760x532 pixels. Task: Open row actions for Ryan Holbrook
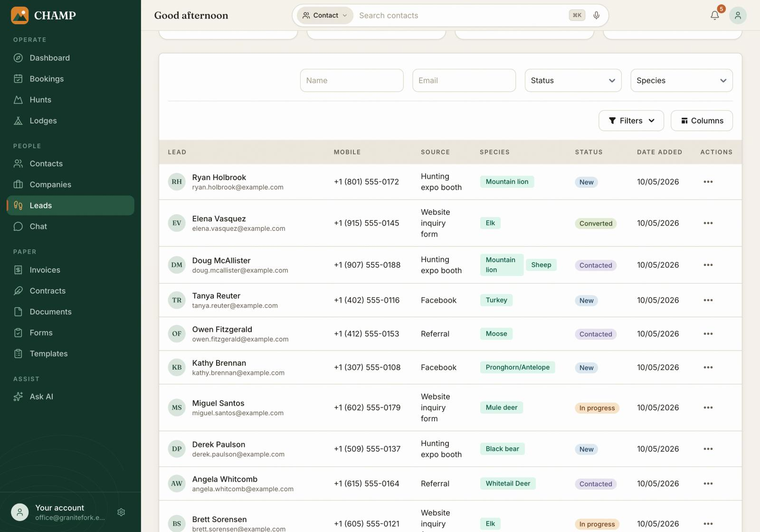[708, 181]
